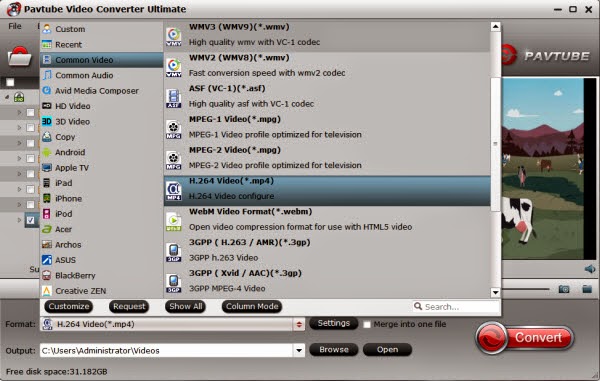Open the 3D Video category
600x381 pixels.
click(x=101, y=122)
